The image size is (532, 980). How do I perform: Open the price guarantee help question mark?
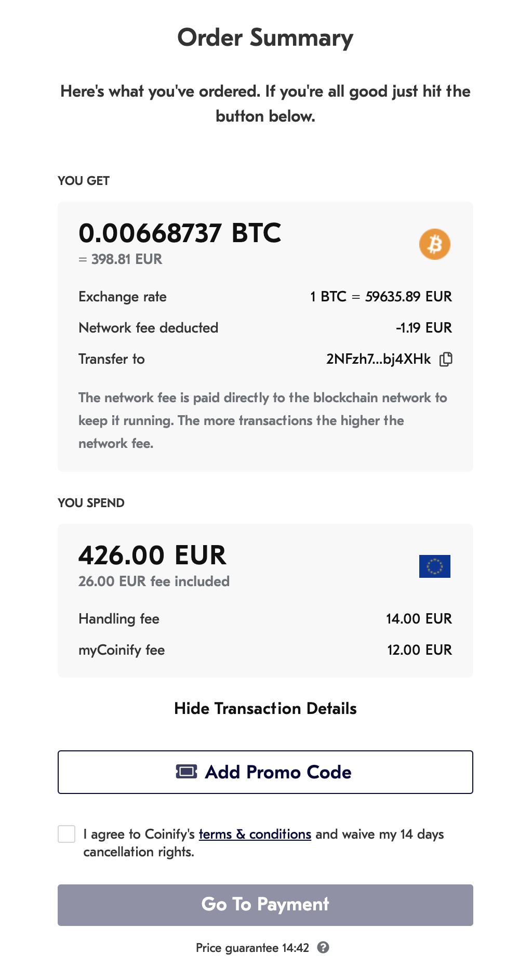[323, 947]
